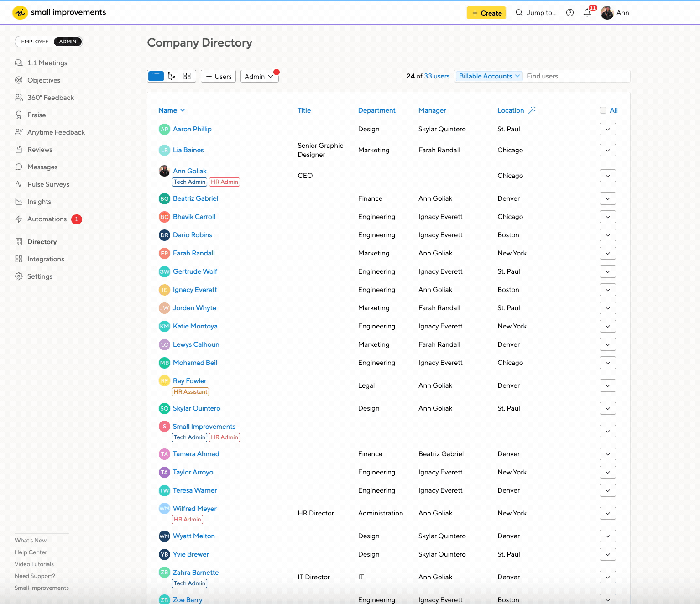Sort by Location column header

pyautogui.click(x=511, y=110)
